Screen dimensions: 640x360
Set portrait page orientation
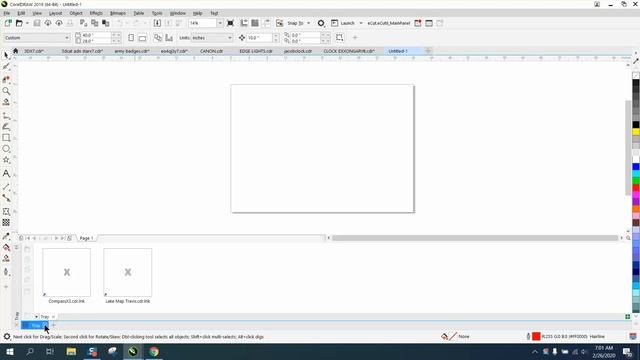click(131, 38)
